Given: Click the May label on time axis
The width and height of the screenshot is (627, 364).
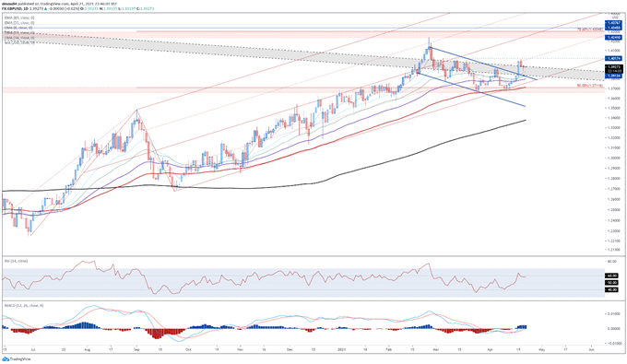Looking at the screenshot, I should (x=542, y=349).
